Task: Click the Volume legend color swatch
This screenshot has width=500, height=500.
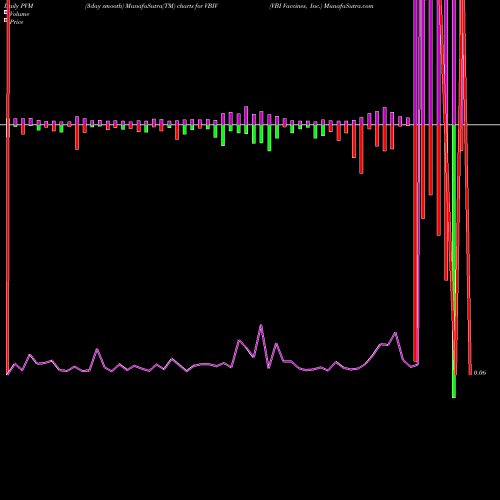Action: [6, 12]
